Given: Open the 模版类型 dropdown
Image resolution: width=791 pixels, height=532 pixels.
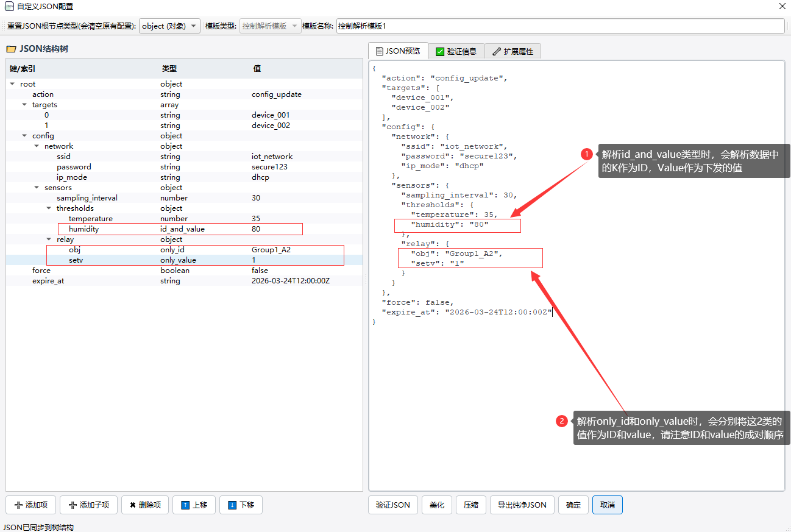Looking at the screenshot, I should [x=270, y=26].
